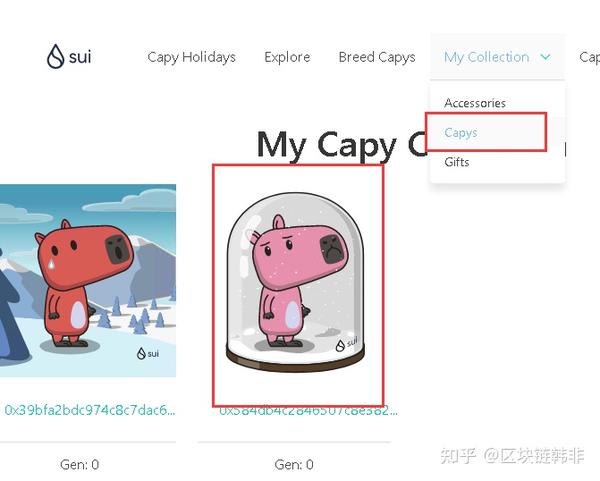
Task: Expand the My Collection chevron arrow
Action: pos(545,57)
